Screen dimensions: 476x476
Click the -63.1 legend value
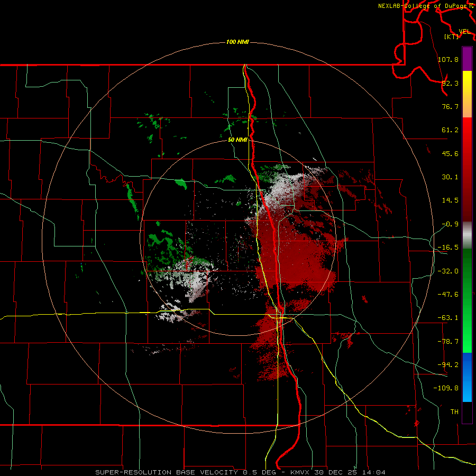coord(448,318)
